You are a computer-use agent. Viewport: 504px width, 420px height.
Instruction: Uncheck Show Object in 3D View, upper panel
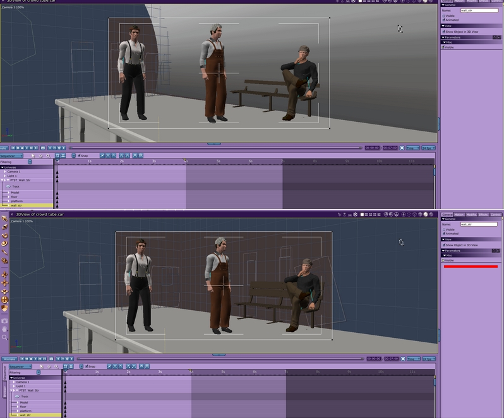[444, 32]
